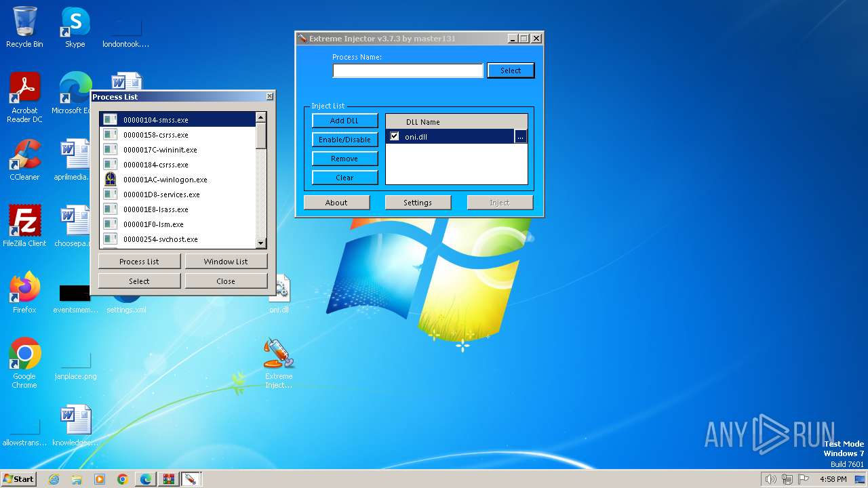
Task: Click the Enable/Disable button
Action: [344, 140]
